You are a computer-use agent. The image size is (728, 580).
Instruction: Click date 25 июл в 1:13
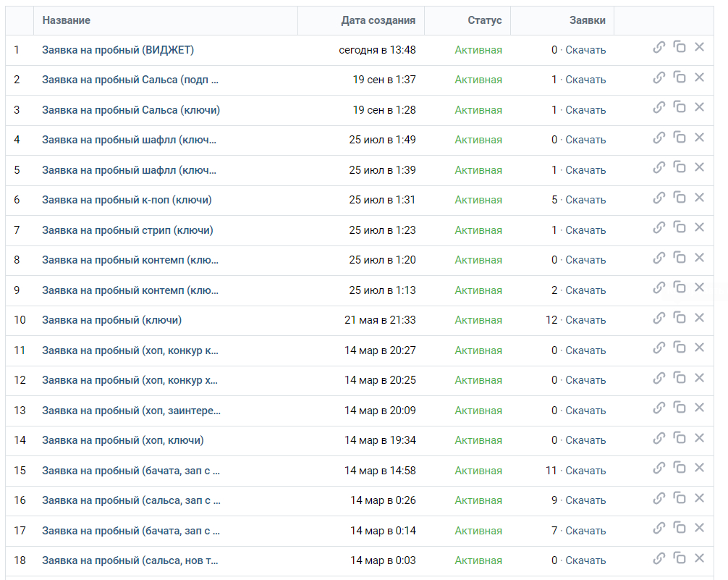(x=382, y=290)
